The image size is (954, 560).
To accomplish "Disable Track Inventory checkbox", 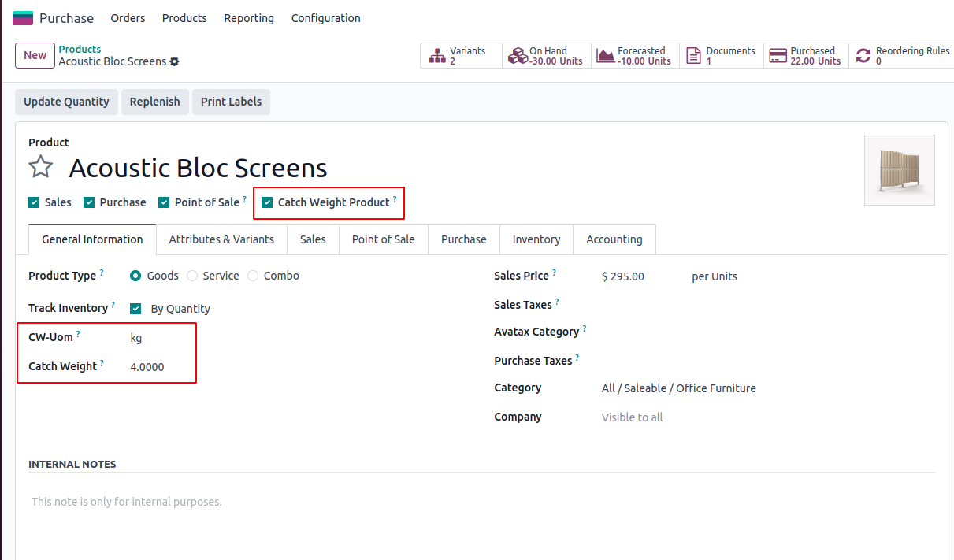I will [x=135, y=309].
